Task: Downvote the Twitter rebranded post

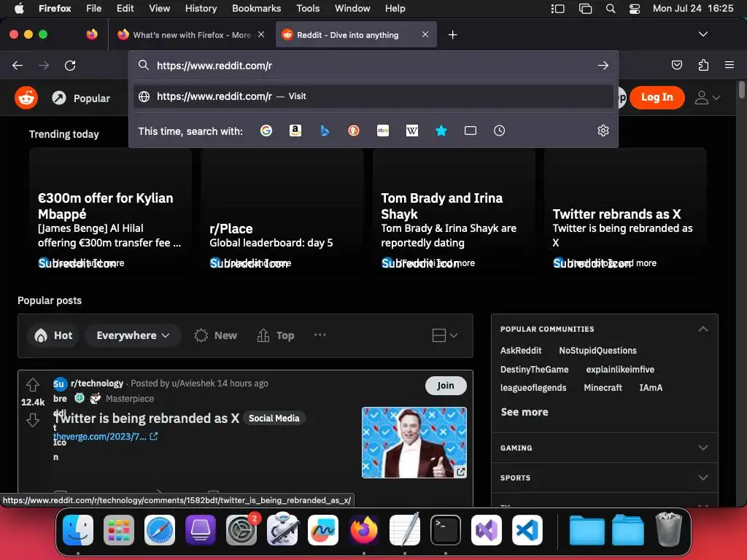Action: pos(32,419)
